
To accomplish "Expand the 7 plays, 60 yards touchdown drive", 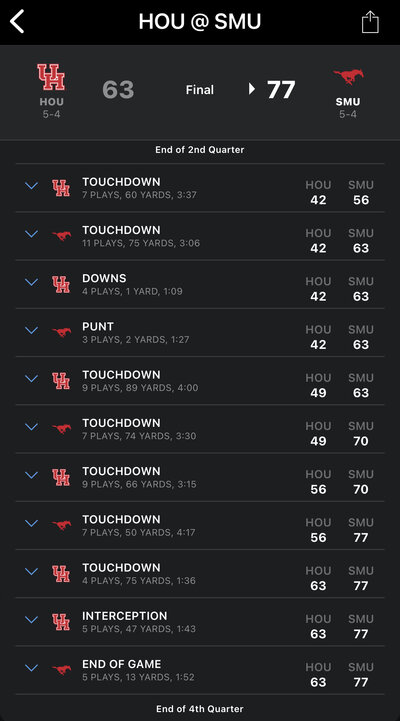I will coord(31,186).
